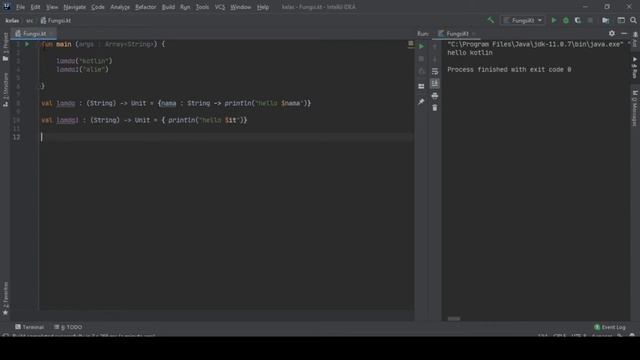Toggle Scroll to End in Run console
This screenshot has width=640, height=360.
435,83
